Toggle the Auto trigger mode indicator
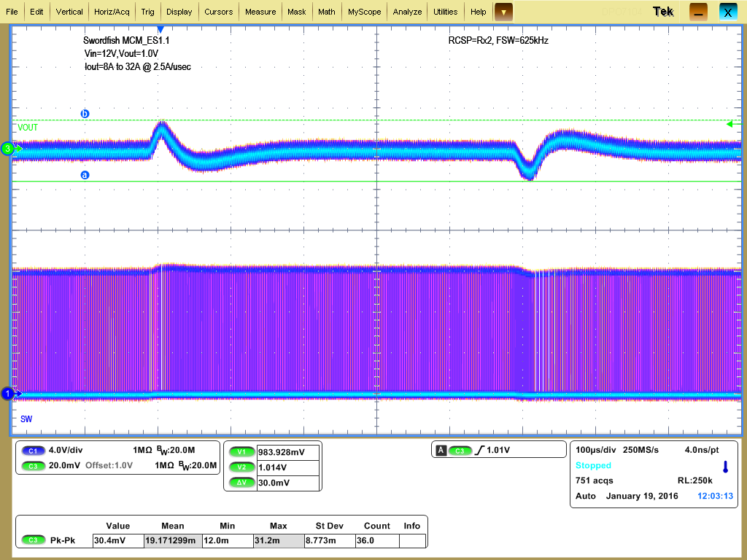This screenshot has width=747, height=560. 584,496
